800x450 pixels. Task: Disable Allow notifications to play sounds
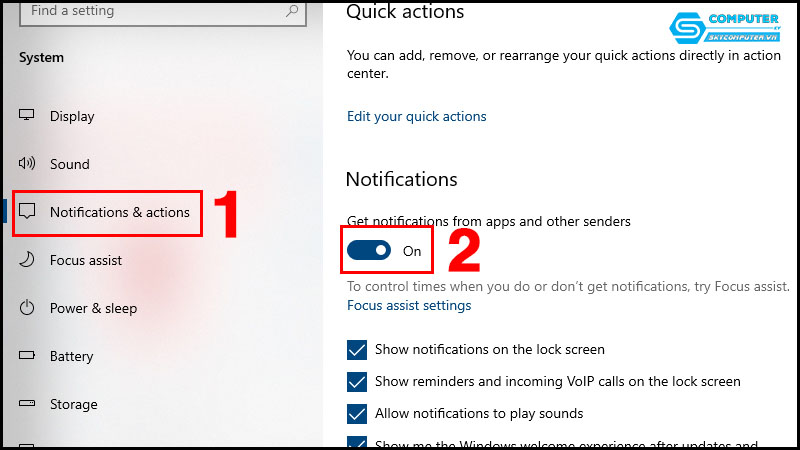tap(357, 413)
